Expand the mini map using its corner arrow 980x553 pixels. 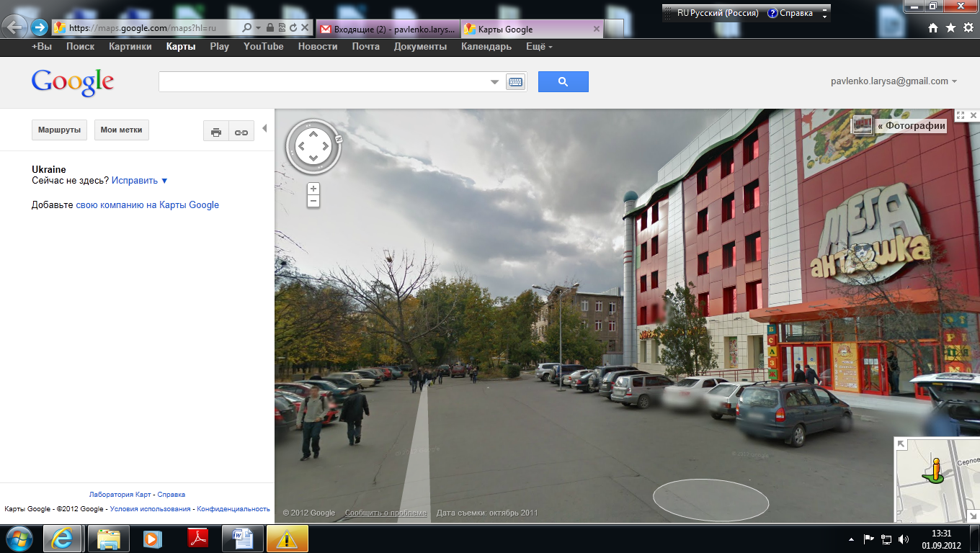tap(901, 444)
